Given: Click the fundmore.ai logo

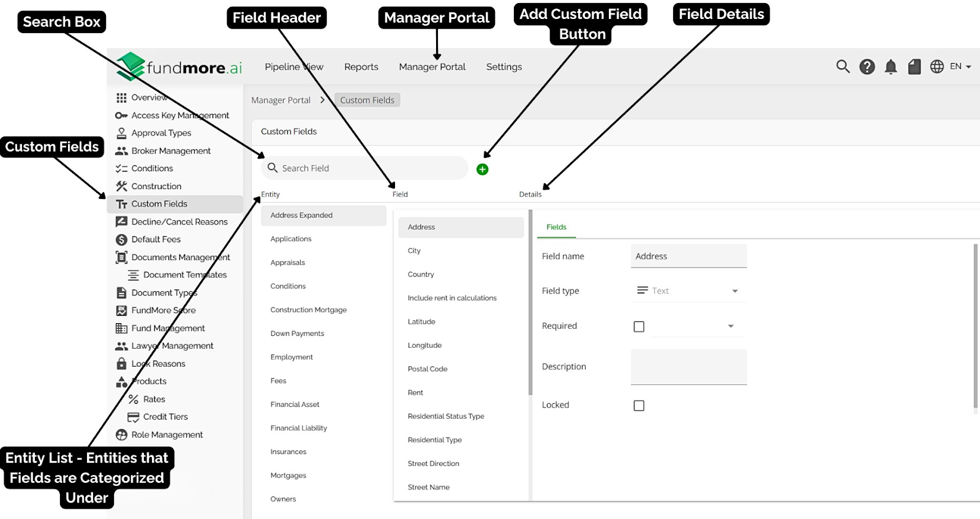Looking at the screenshot, I should pyautogui.click(x=179, y=67).
